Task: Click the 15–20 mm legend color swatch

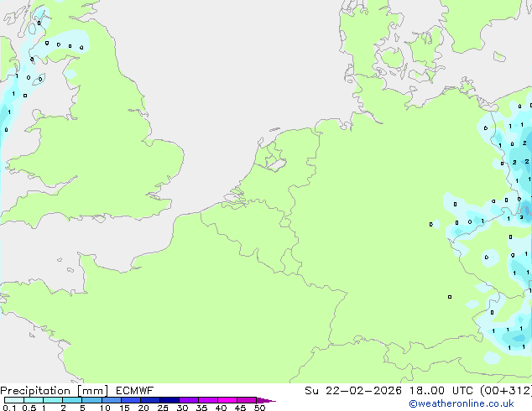Action: (131, 400)
